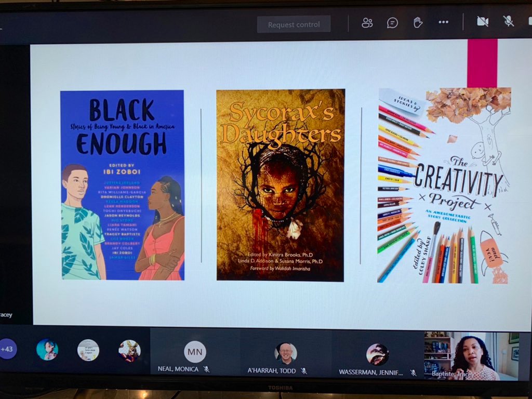This screenshot has width=532, height=399.
Task: Click muted mic icon beside WASSERMAN
Action: [413, 373]
